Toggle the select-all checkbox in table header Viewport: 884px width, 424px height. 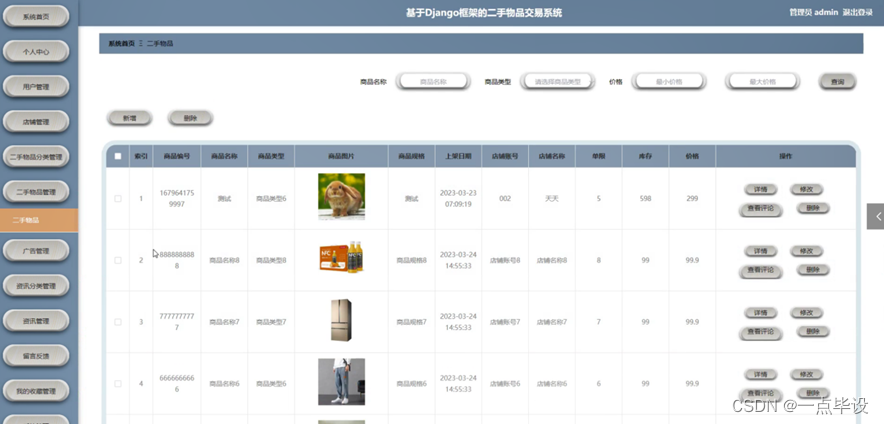click(118, 156)
